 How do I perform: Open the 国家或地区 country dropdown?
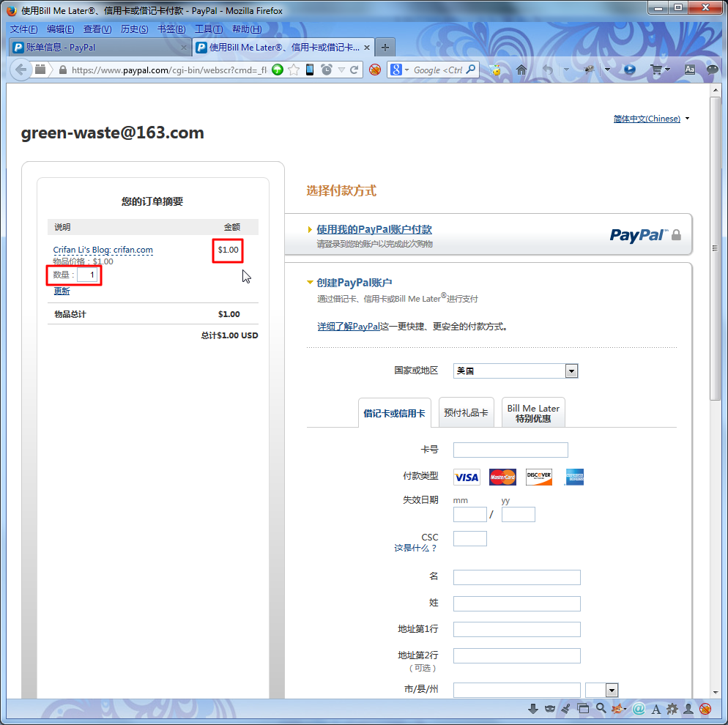tap(571, 371)
